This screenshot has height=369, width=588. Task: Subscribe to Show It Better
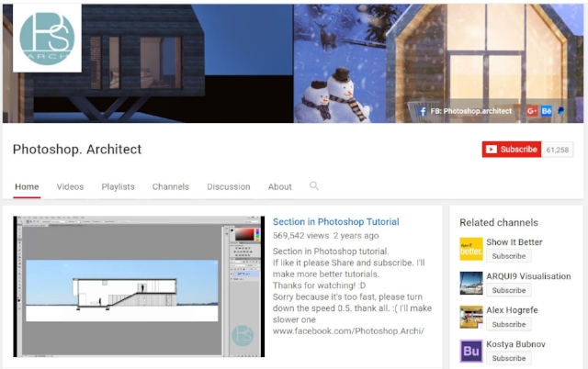tap(508, 256)
